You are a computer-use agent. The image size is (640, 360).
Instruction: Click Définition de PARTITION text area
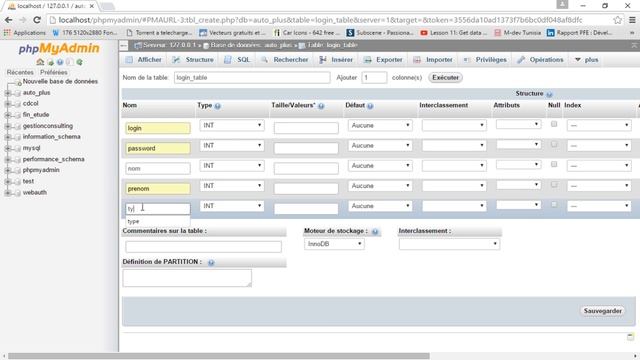click(187, 278)
